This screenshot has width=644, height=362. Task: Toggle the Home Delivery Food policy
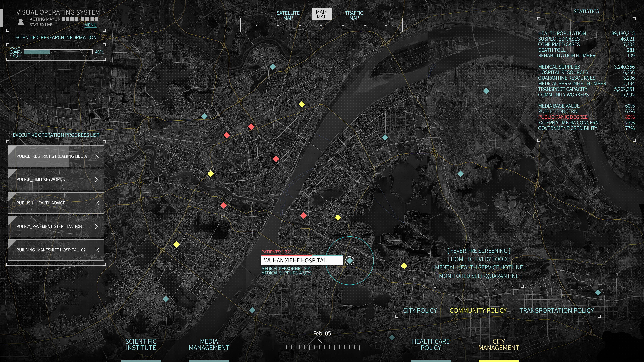pyautogui.click(x=479, y=259)
